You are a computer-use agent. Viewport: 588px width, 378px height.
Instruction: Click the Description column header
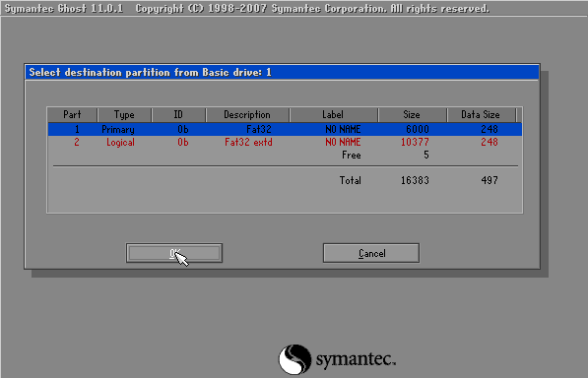[247, 114]
